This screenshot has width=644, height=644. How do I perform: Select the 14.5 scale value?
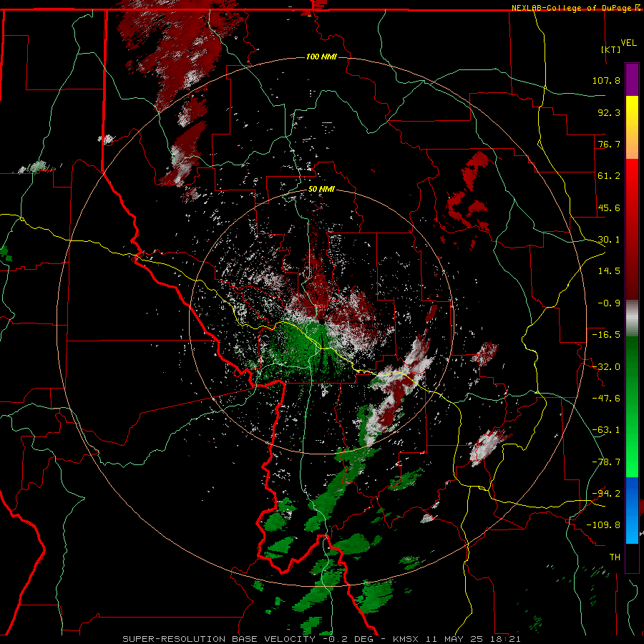[609, 271]
